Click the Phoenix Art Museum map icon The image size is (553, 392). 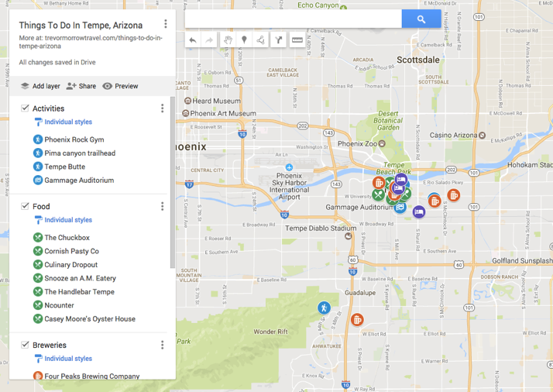pos(186,113)
